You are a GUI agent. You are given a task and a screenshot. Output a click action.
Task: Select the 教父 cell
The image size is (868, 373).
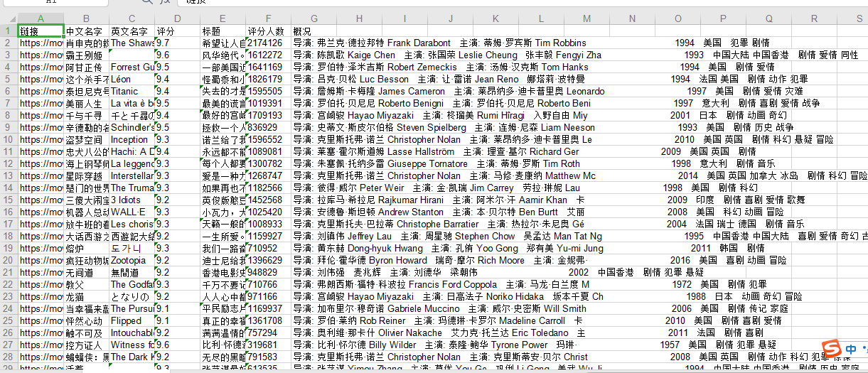pyautogui.click(x=86, y=284)
